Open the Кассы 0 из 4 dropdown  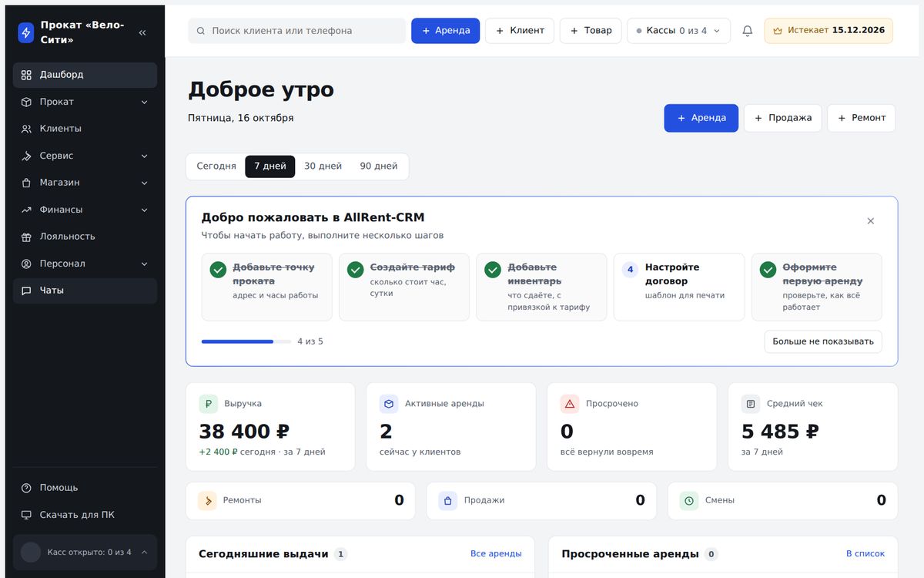678,31
